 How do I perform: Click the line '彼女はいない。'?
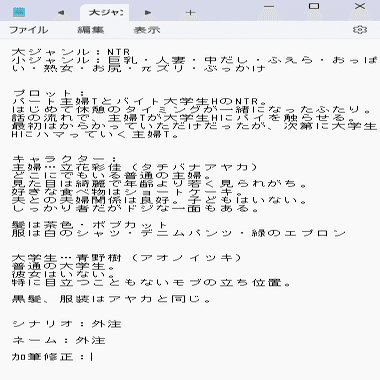(63, 274)
